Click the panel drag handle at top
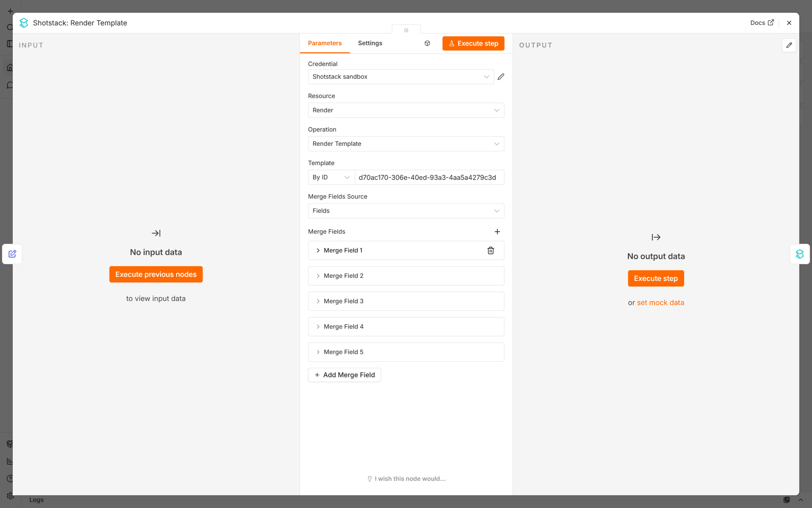The width and height of the screenshot is (812, 508). (x=406, y=30)
